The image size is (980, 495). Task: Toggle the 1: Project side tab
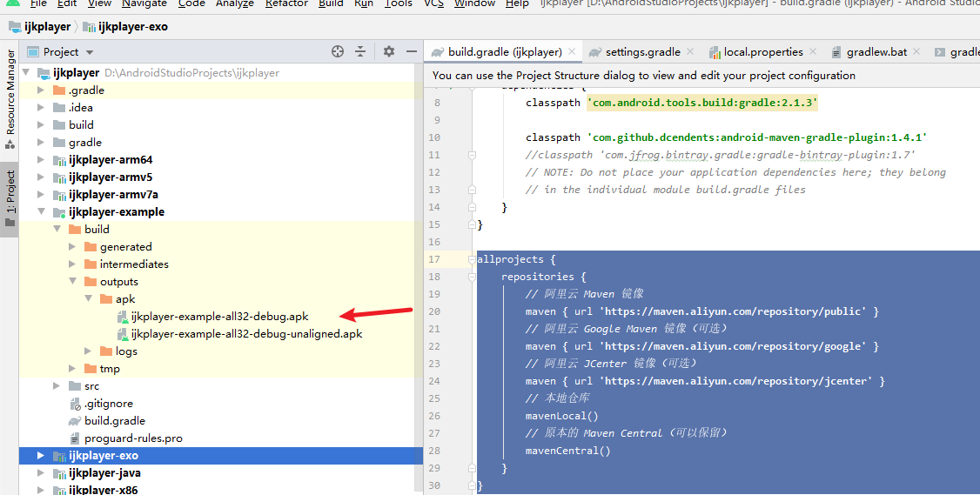tap(10, 198)
